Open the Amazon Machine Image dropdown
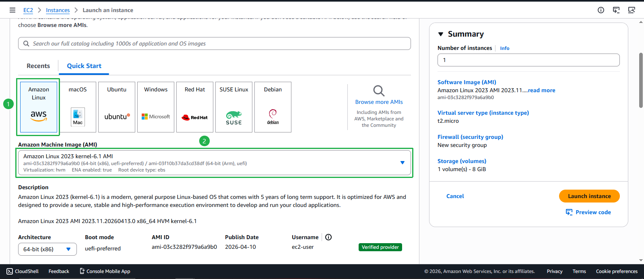The width and height of the screenshot is (644, 279). [215, 163]
